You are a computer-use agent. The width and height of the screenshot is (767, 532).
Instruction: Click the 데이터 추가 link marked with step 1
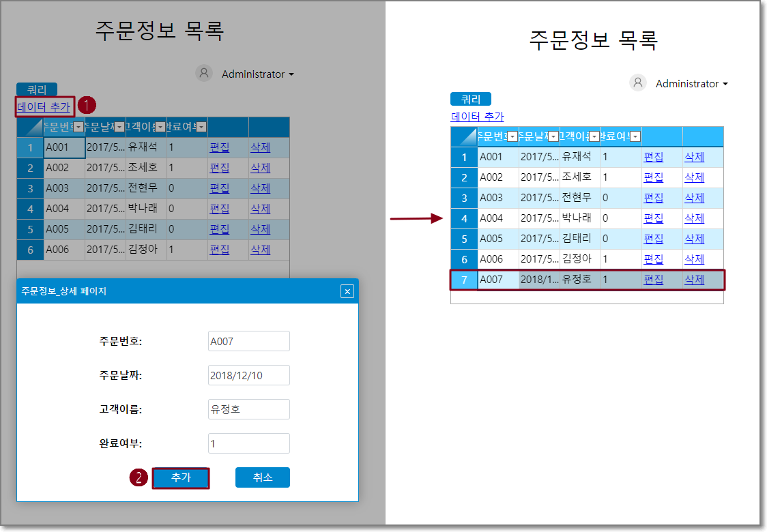tap(44, 107)
